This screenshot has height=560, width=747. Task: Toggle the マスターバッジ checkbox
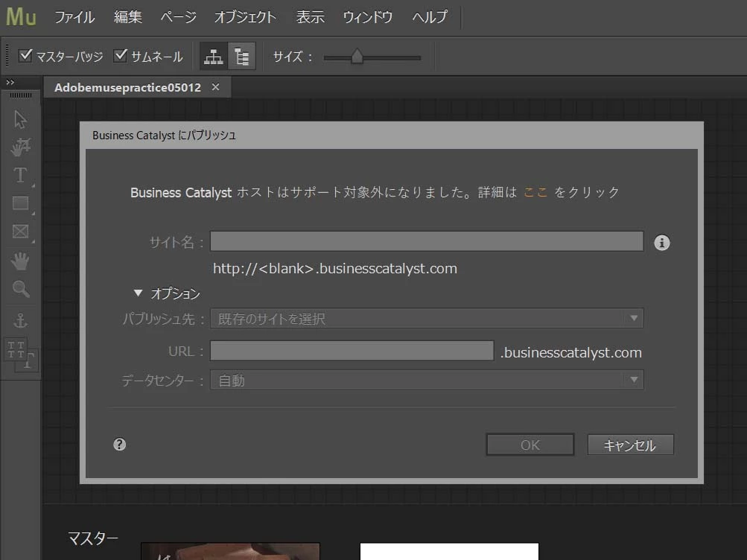pyautogui.click(x=25, y=56)
